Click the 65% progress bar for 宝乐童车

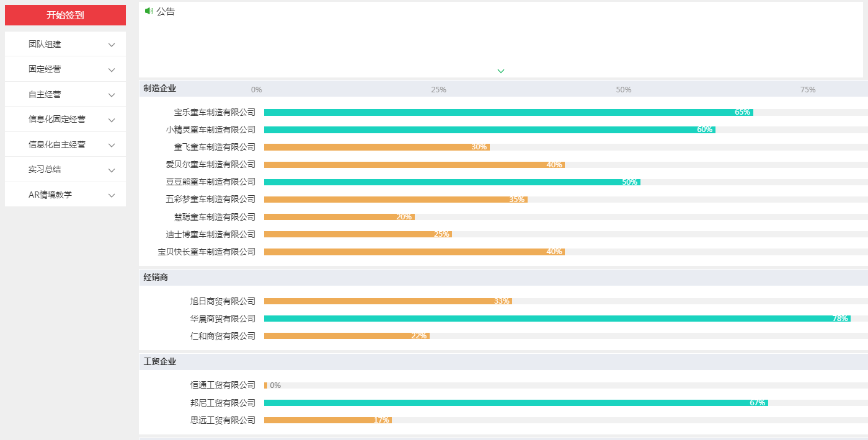[508, 113]
